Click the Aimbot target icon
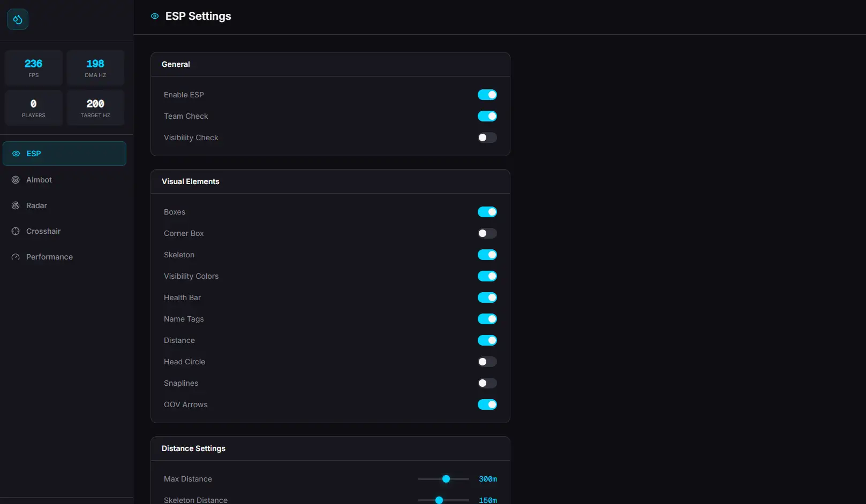866x504 pixels. [16, 180]
